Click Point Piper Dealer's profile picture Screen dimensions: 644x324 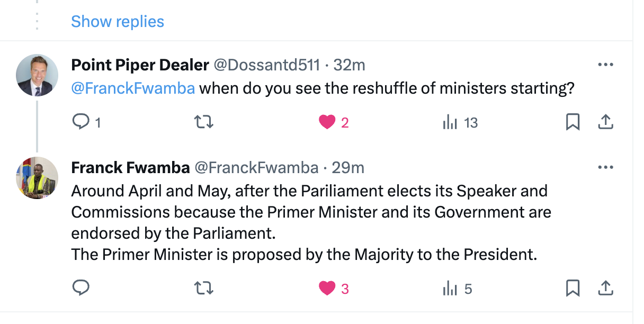point(37,75)
